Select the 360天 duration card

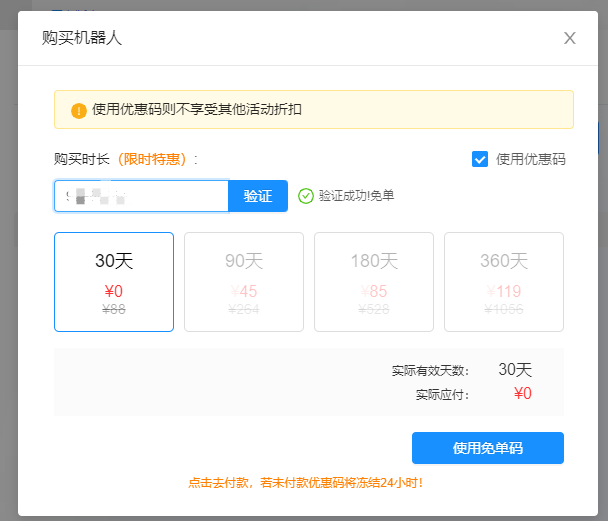pyautogui.click(x=503, y=281)
